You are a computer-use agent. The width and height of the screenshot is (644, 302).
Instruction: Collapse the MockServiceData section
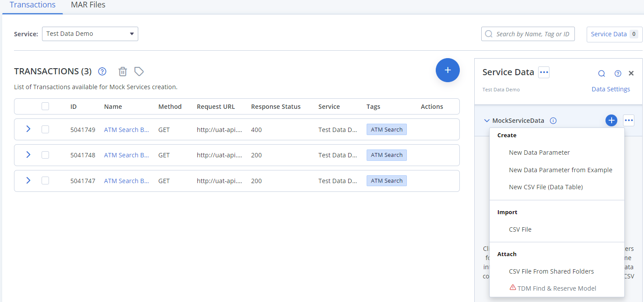(x=487, y=121)
